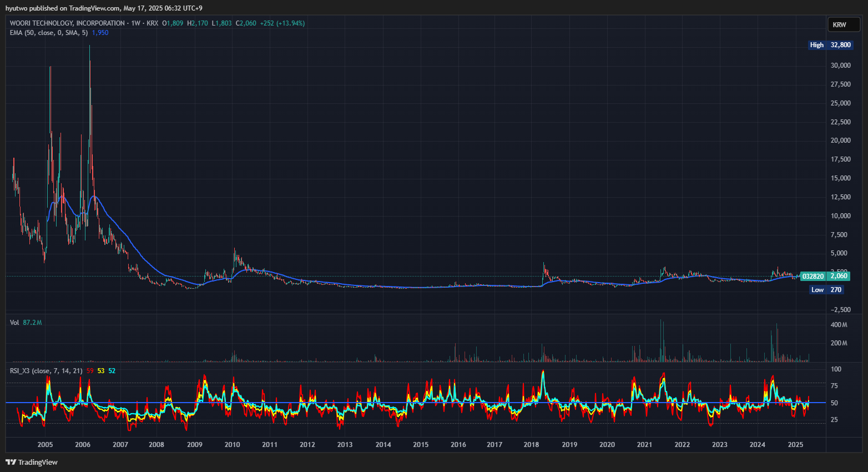Click the high value H2,170 in header

click(x=198, y=23)
